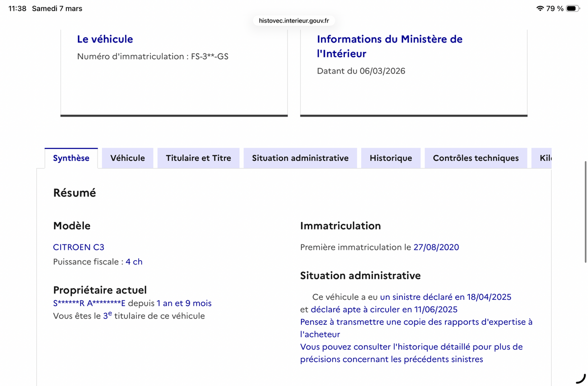
Task: Select the active Synthèse tab
Action: 71,158
